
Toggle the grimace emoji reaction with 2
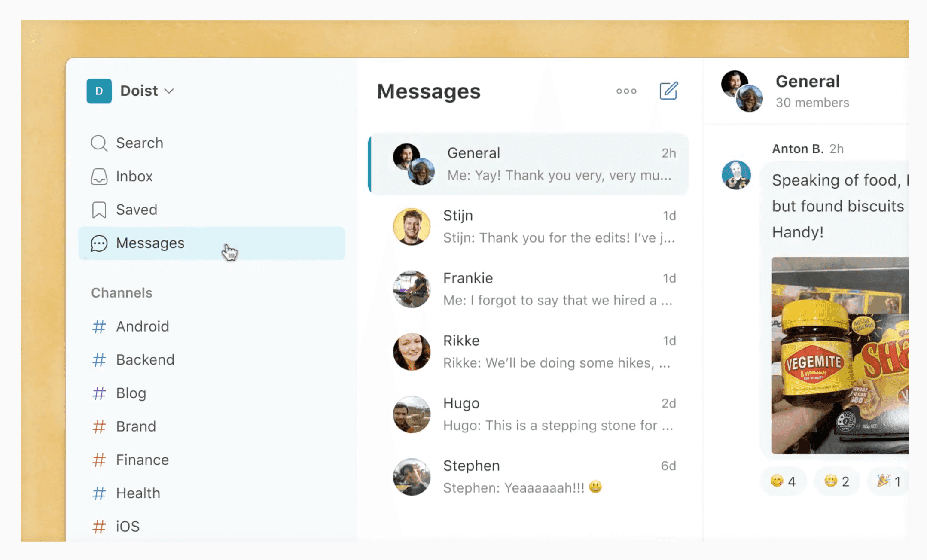(x=837, y=481)
